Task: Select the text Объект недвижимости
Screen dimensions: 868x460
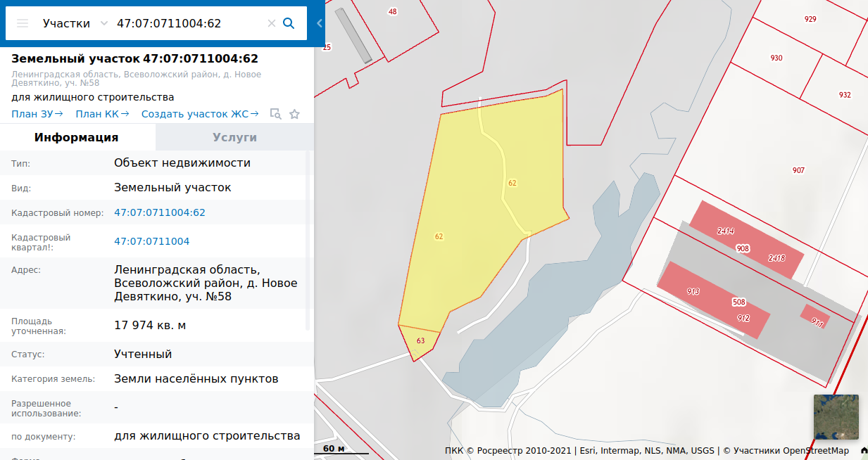Action: [182, 163]
